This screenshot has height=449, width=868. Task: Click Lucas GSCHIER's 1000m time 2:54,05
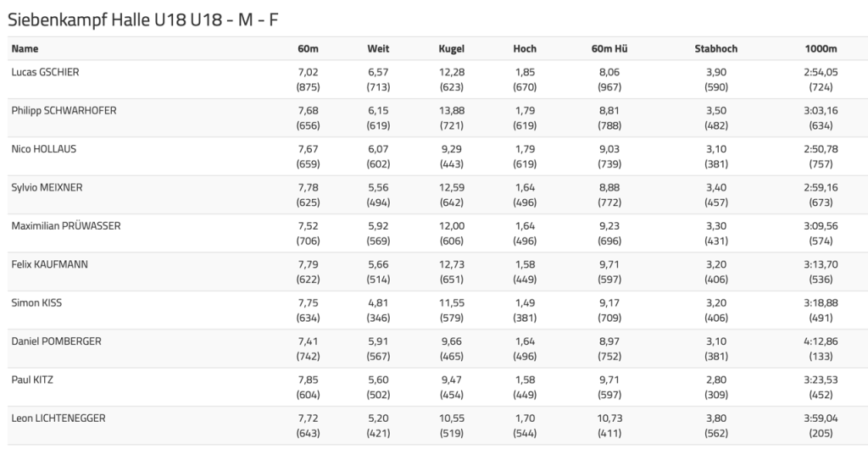tap(821, 72)
